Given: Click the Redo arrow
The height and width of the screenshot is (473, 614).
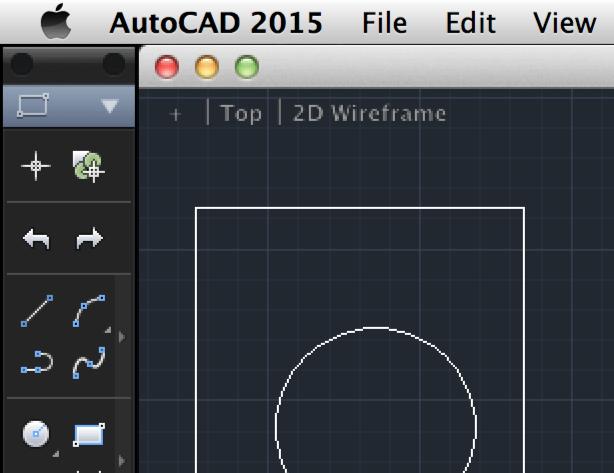Looking at the screenshot, I should [x=89, y=238].
